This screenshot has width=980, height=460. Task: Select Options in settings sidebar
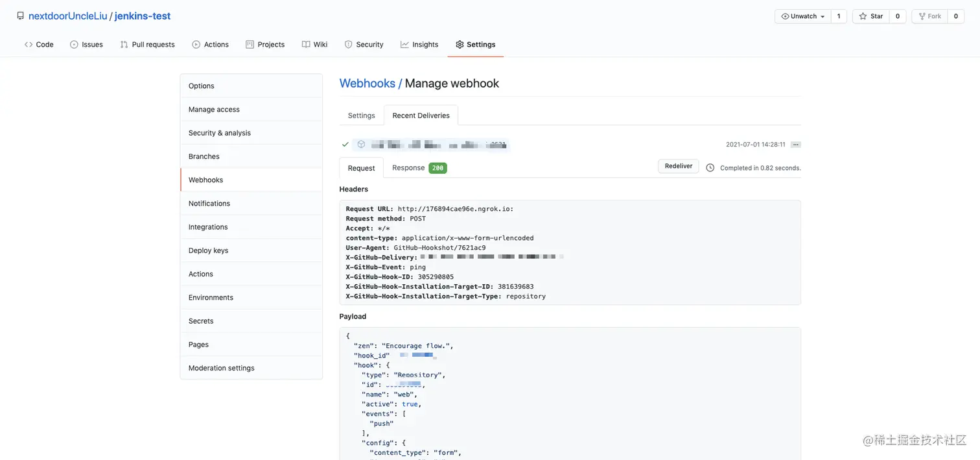point(251,86)
